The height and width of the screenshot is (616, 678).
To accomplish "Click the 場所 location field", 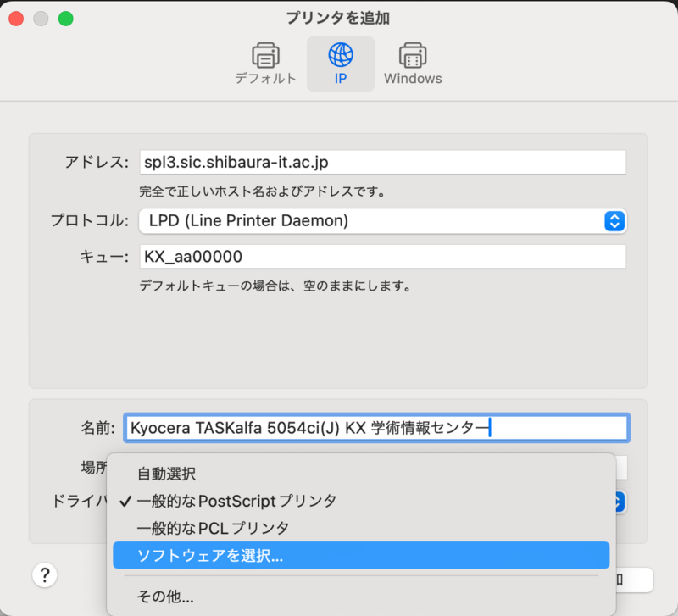I will 621,467.
